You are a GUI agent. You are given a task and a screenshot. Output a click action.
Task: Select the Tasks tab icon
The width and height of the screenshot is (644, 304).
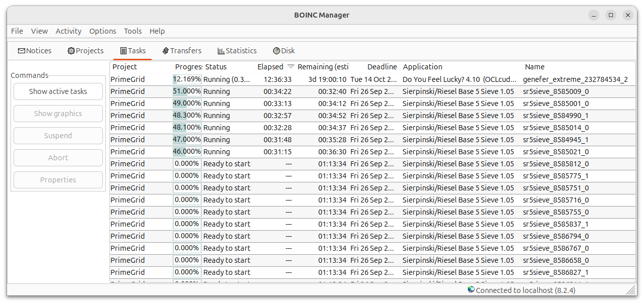[x=122, y=50]
